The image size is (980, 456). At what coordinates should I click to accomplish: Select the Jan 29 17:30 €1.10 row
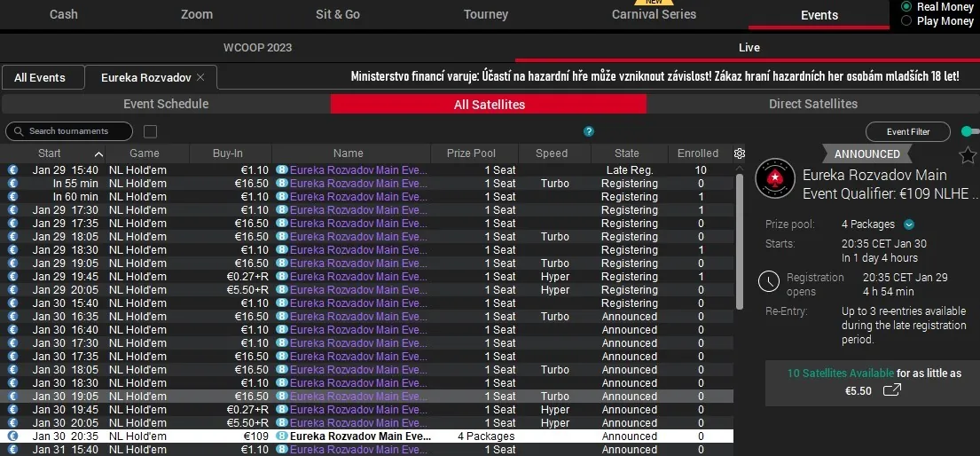tap(367, 210)
